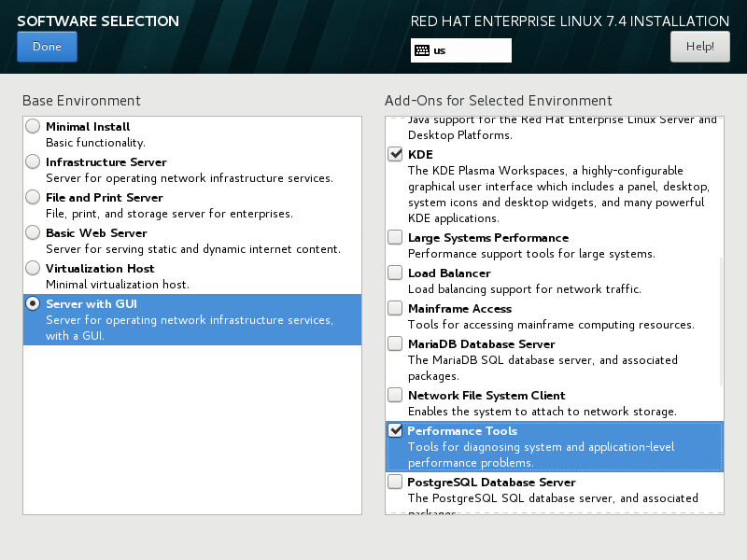The image size is (747, 560).
Task: Tick the Mainframe Access checkbox
Action: click(x=395, y=308)
